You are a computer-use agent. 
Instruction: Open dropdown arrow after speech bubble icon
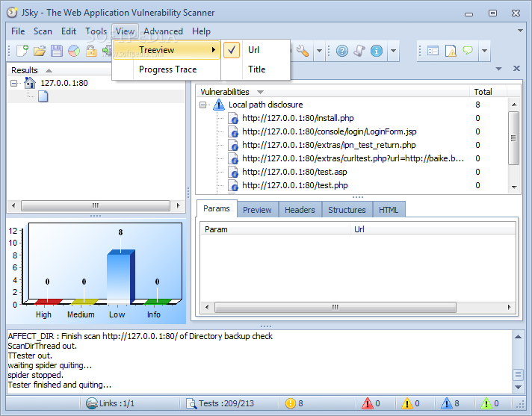pyautogui.click(x=484, y=51)
